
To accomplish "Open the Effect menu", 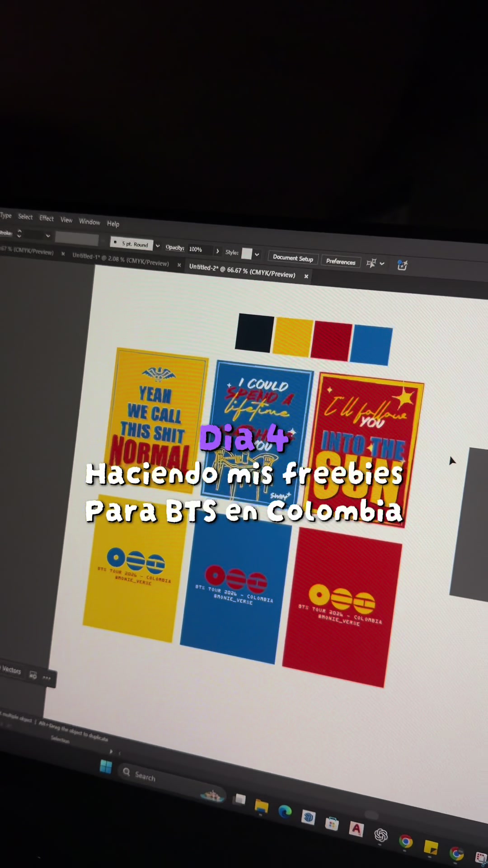I will (47, 218).
